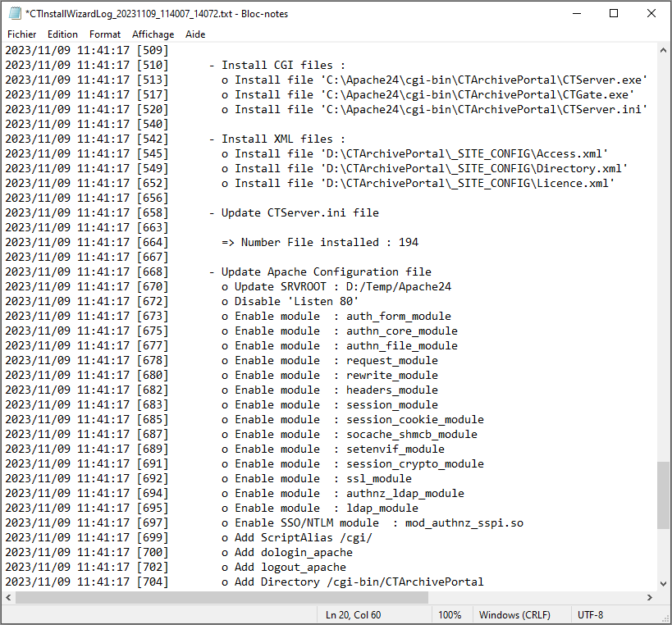Click 'Windows (CRLF)' in status bar
672x625 pixels.
pyautogui.click(x=514, y=614)
